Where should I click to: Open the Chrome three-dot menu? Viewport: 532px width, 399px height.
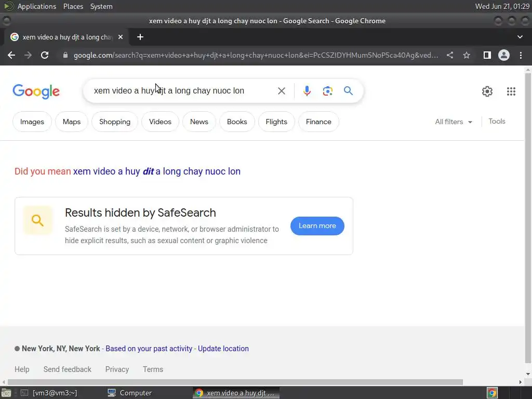click(521, 55)
